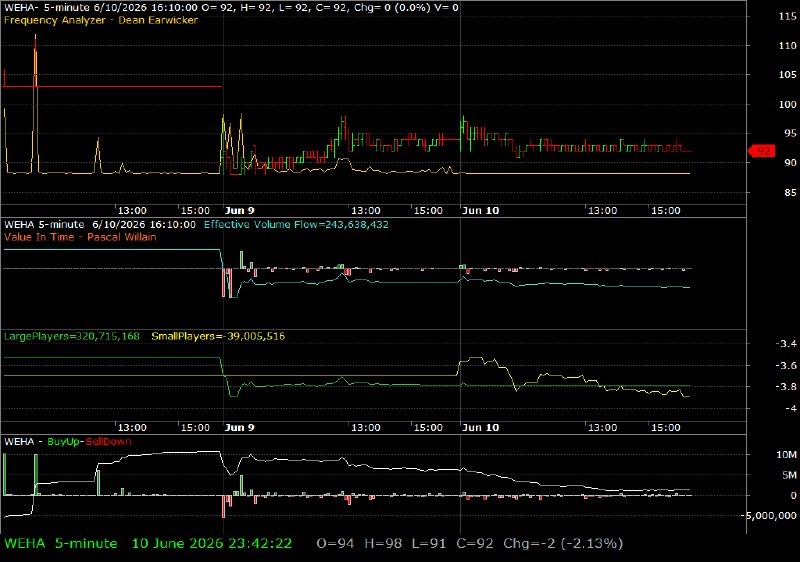
Task: Click the red 92 price marker
Action: [762, 151]
